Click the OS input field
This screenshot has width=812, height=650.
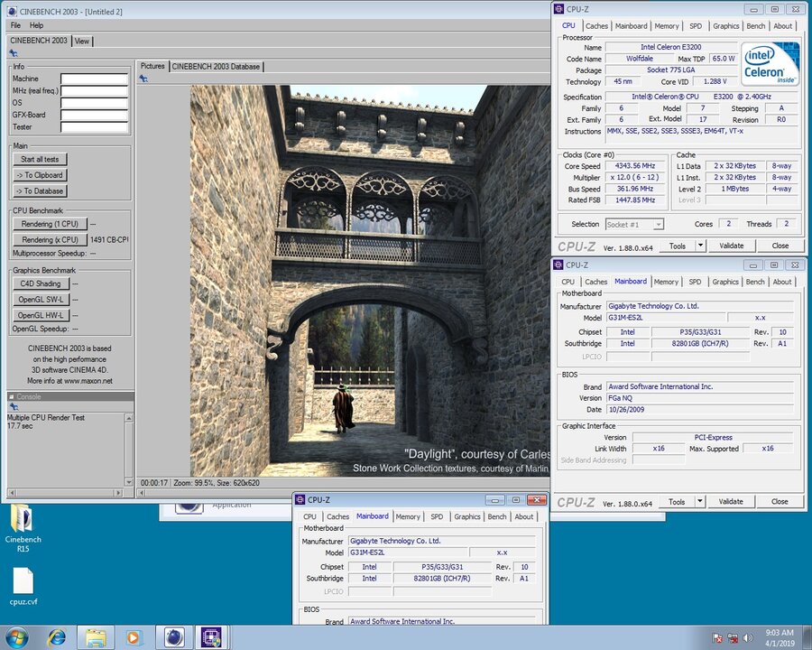(94, 103)
